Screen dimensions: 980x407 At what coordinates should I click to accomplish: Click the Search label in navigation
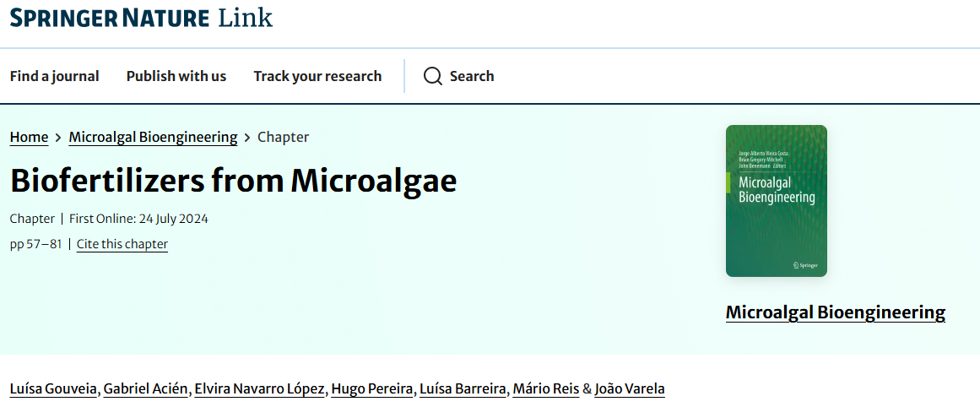click(472, 76)
